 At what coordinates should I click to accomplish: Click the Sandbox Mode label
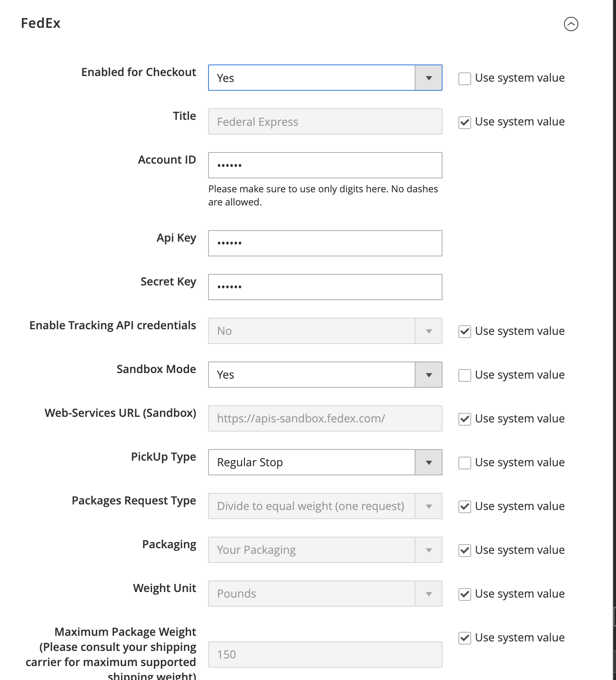coord(156,369)
